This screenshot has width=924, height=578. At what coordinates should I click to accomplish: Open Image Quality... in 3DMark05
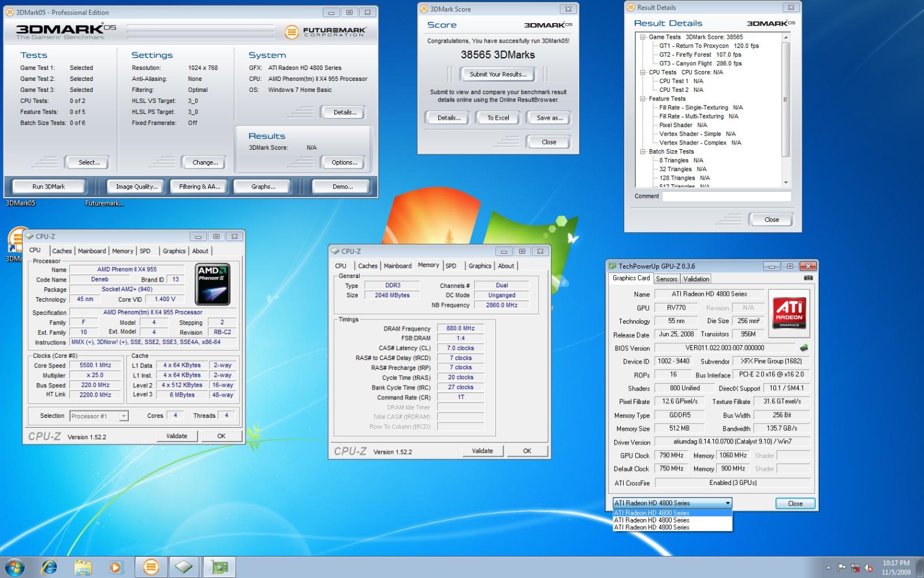(x=136, y=187)
